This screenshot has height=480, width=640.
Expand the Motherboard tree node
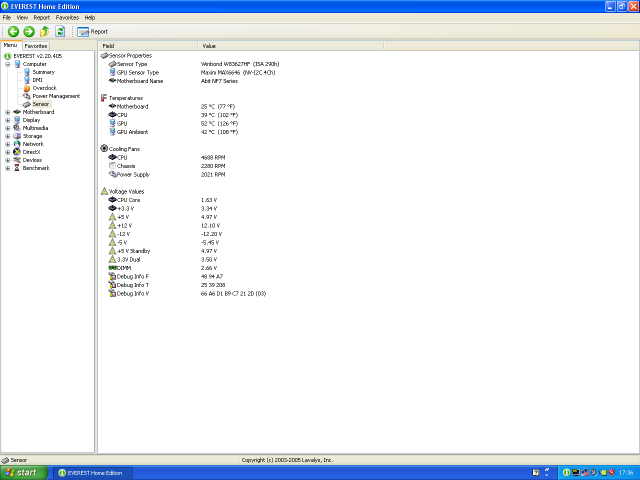(7, 112)
